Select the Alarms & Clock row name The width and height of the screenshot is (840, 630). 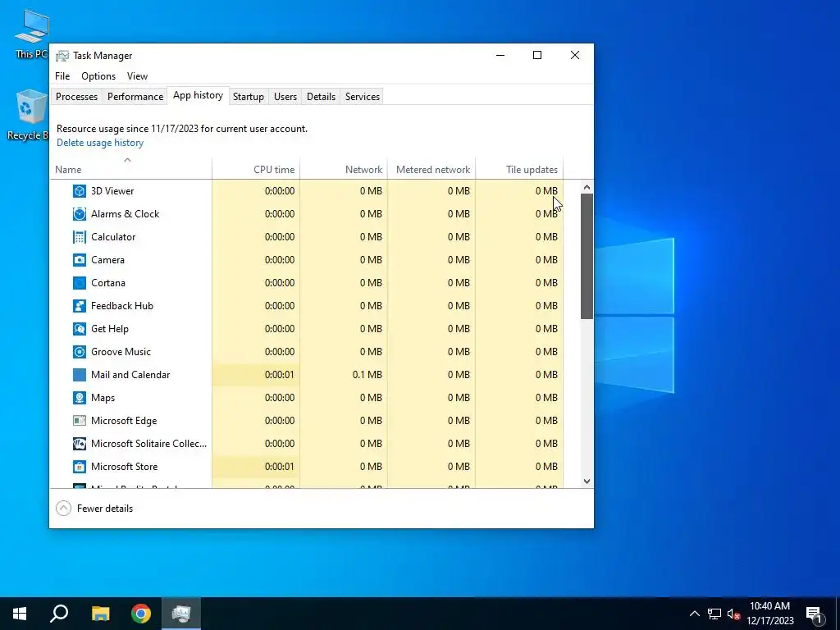[125, 214]
